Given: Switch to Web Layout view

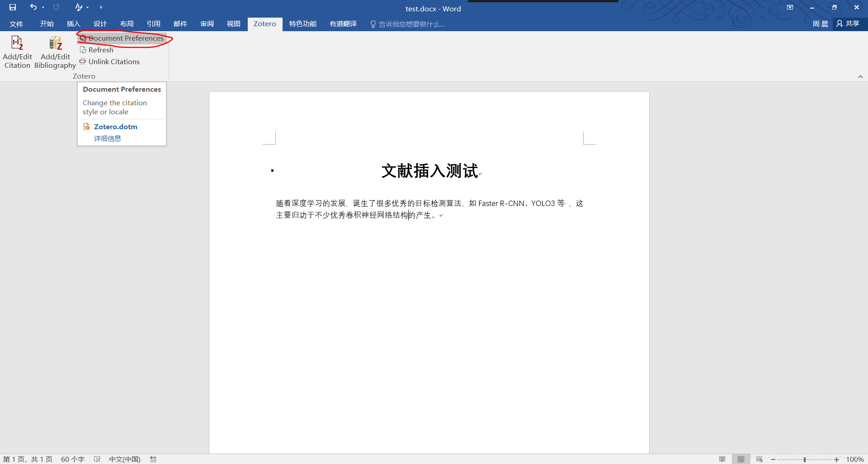Looking at the screenshot, I should [x=759, y=459].
